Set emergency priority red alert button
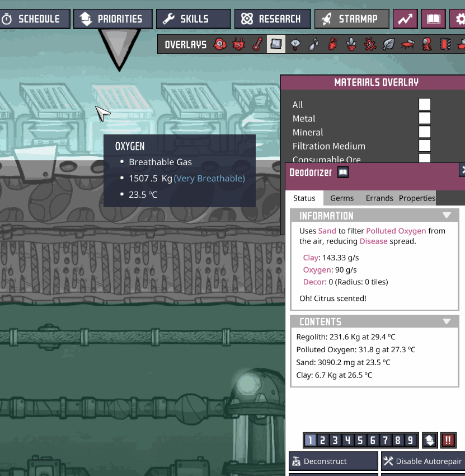The image size is (465, 476). tap(448, 440)
